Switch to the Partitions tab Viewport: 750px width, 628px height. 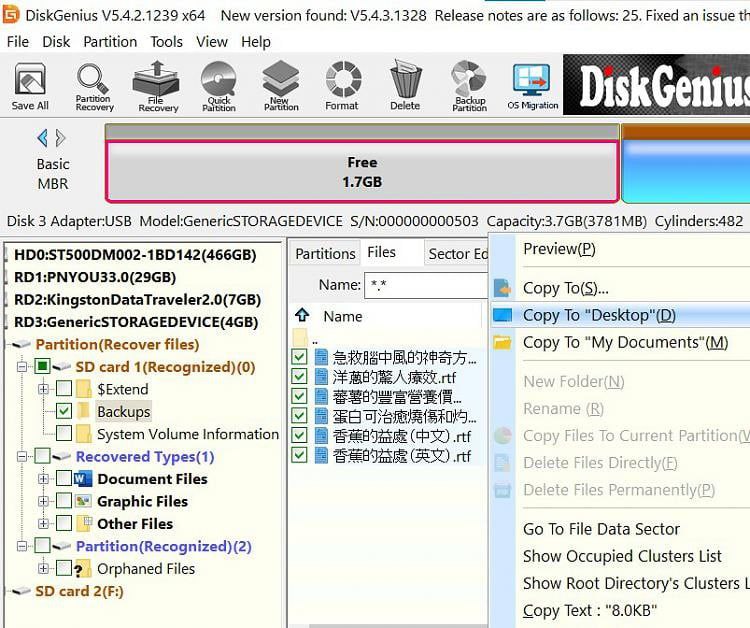[x=325, y=253]
